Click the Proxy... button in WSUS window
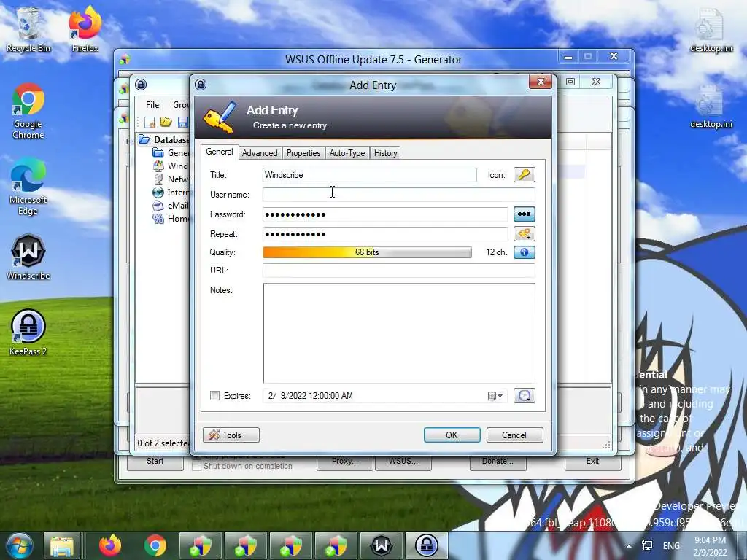The image size is (747, 560). [345, 462]
